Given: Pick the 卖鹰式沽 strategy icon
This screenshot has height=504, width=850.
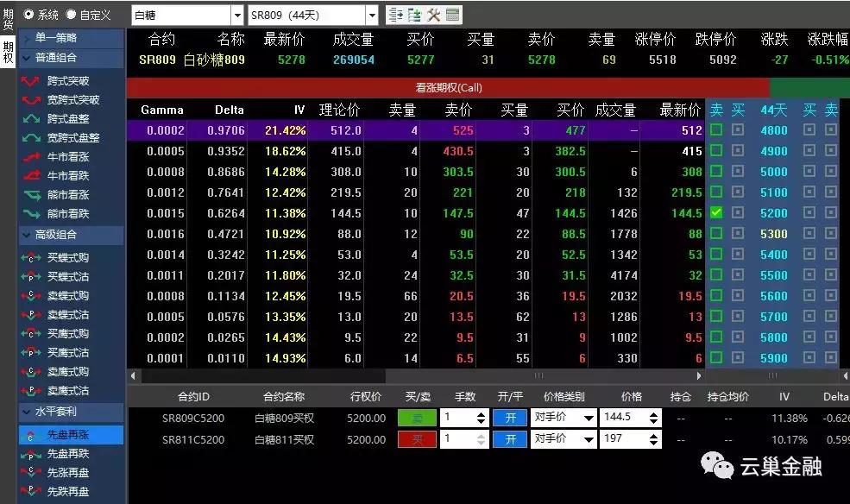Looking at the screenshot, I should coord(30,390).
